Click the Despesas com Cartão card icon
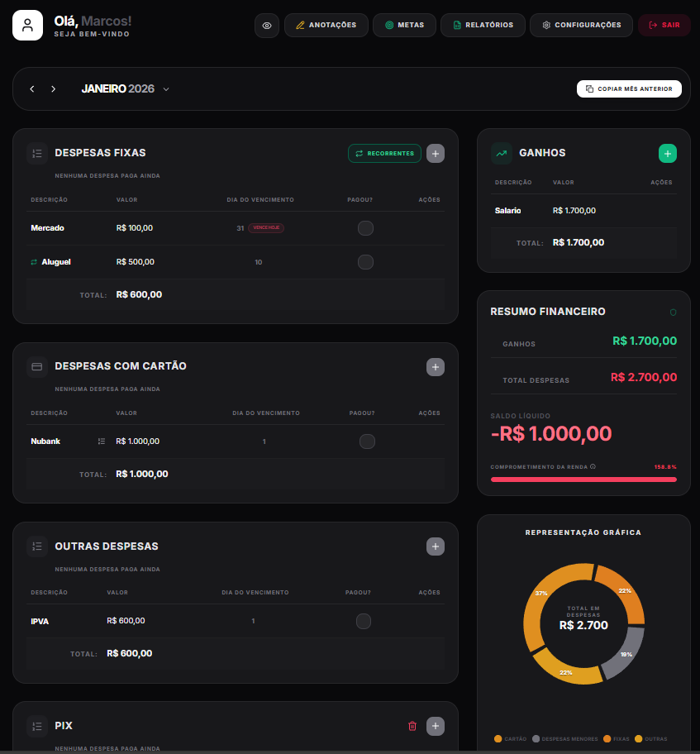Image resolution: width=700 pixels, height=754 pixels. click(x=36, y=366)
